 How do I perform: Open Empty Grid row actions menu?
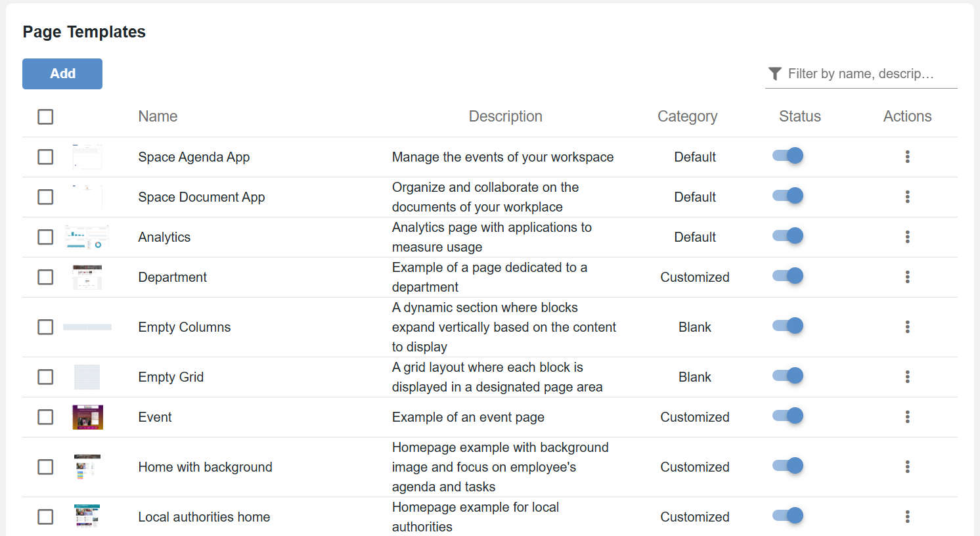[907, 376]
